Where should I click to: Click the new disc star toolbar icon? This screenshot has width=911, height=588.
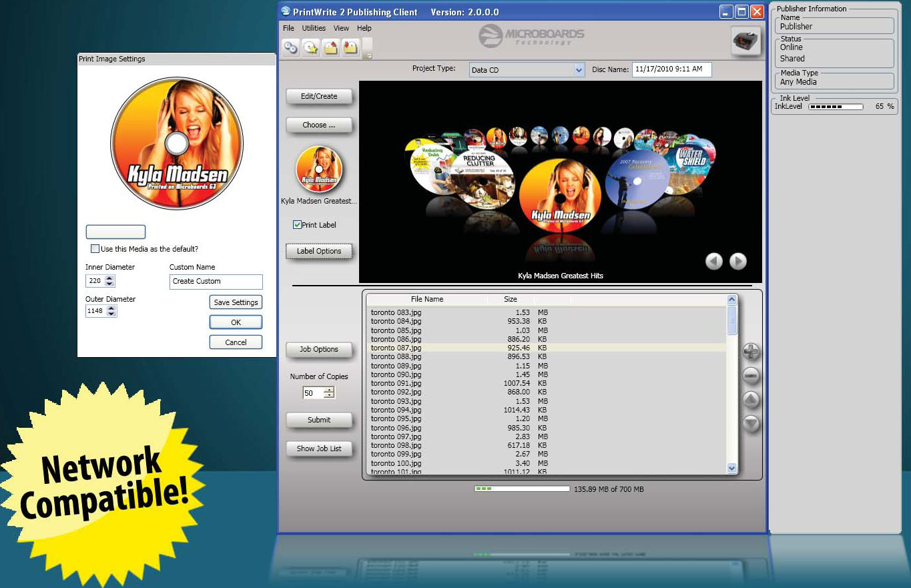pyautogui.click(x=310, y=47)
